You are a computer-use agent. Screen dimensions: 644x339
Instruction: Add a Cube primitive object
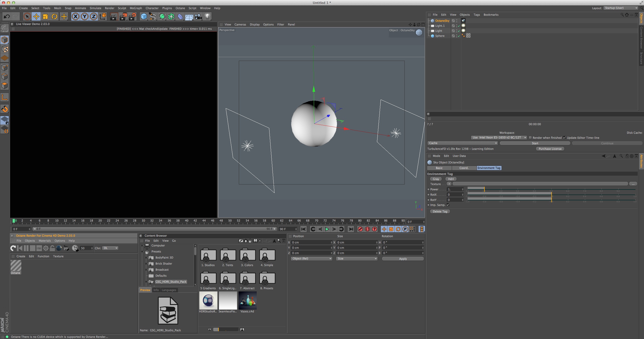click(144, 17)
